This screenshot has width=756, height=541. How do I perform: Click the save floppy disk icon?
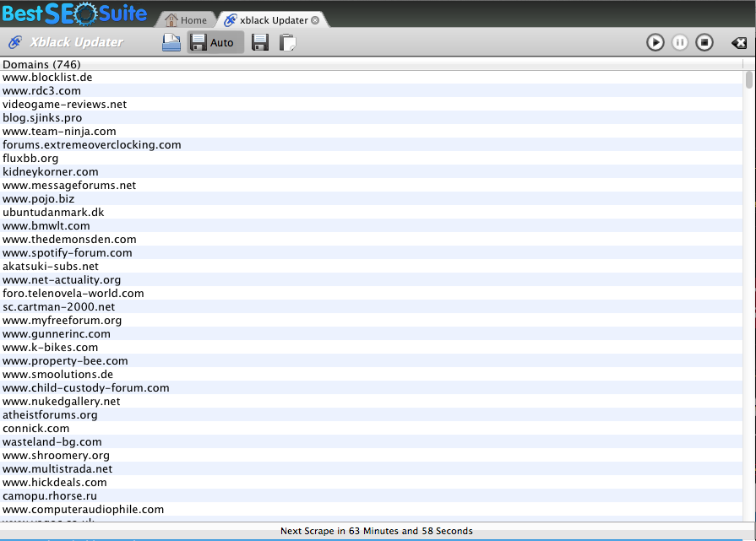[260, 42]
